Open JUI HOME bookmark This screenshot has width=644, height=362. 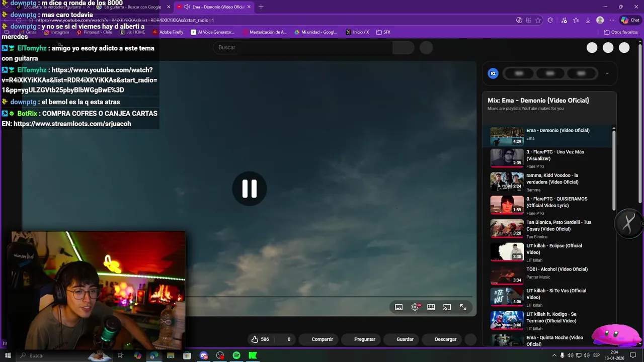[133, 32]
